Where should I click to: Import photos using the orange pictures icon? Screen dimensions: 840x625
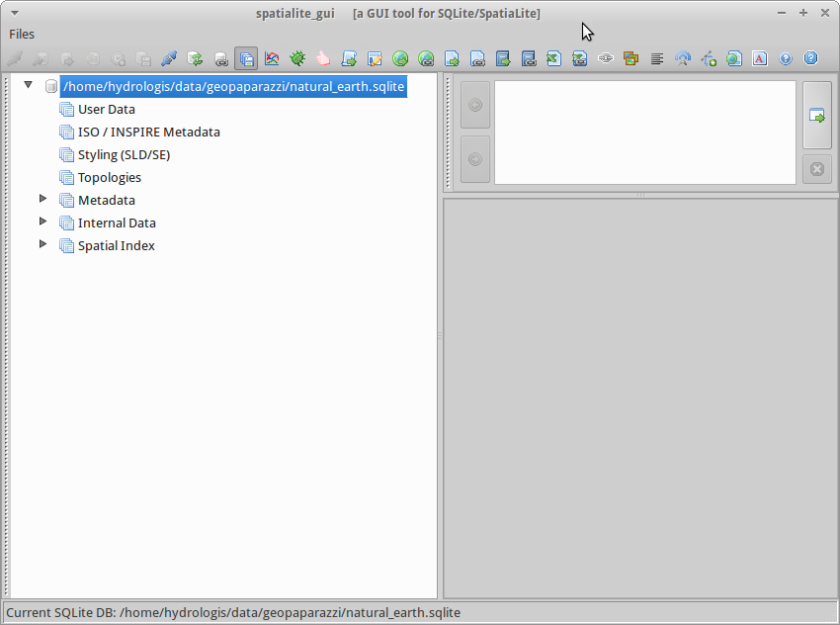631,58
